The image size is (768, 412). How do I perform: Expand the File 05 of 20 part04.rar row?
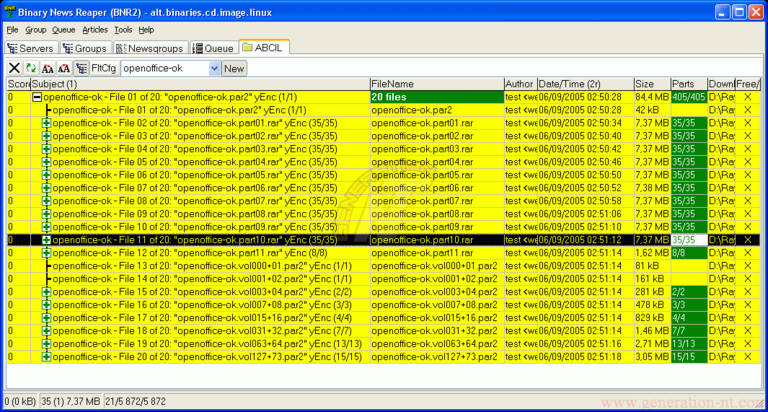[47, 162]
